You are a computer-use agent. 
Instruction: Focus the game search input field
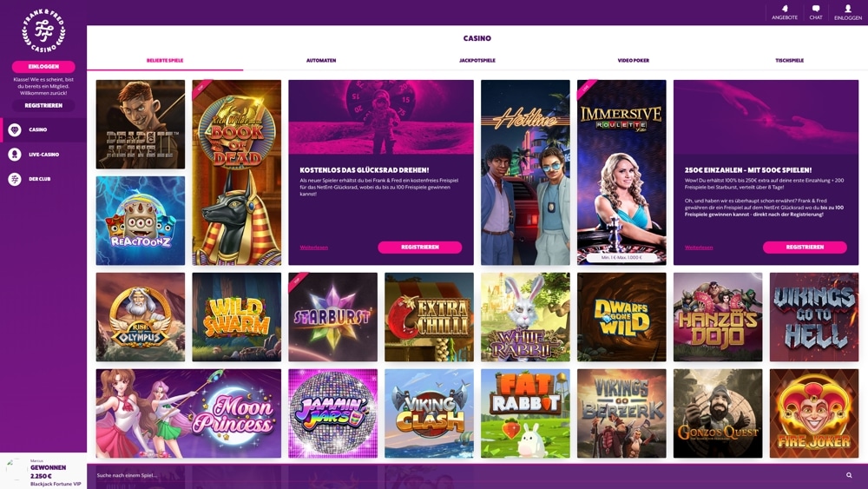click(465, 475)
